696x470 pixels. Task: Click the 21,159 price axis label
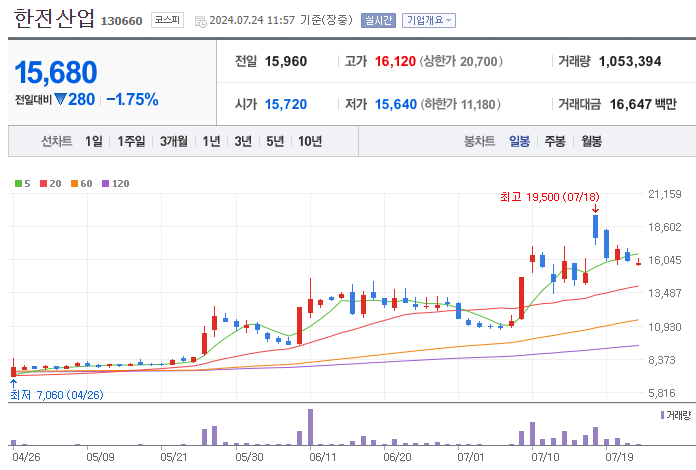(665, 194)
